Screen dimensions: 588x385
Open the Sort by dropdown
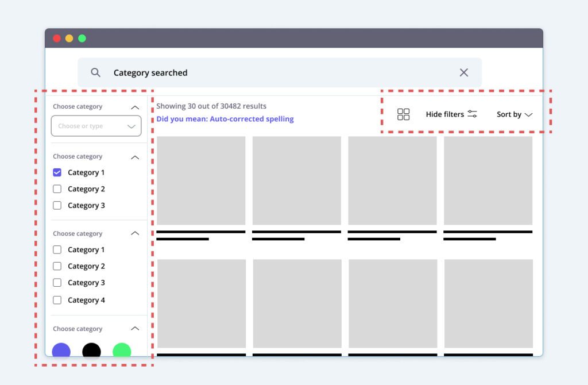coord(514,114)
